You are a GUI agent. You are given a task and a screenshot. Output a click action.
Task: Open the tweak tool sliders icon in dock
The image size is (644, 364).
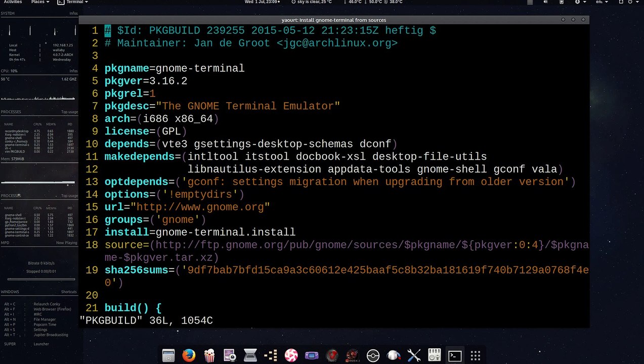pyautogui.click(x=435, y=355)
